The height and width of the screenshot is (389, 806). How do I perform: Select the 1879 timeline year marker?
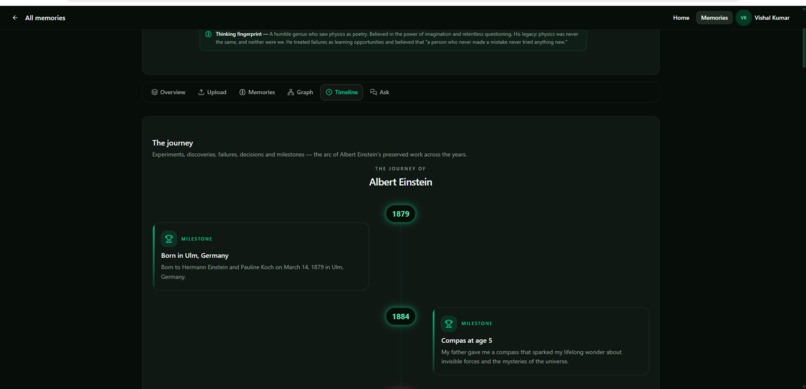tap(400, 214)
